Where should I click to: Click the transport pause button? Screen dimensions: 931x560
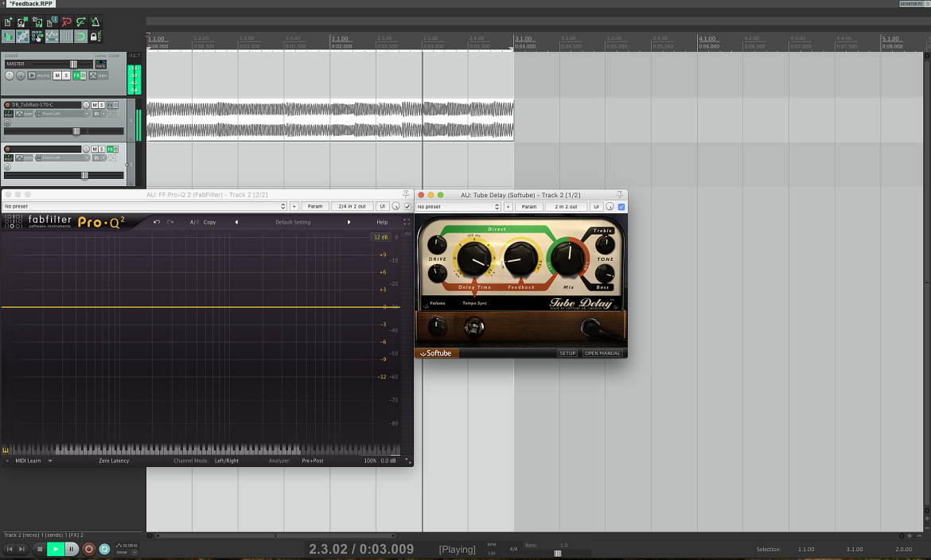click(x=72, y=550)
